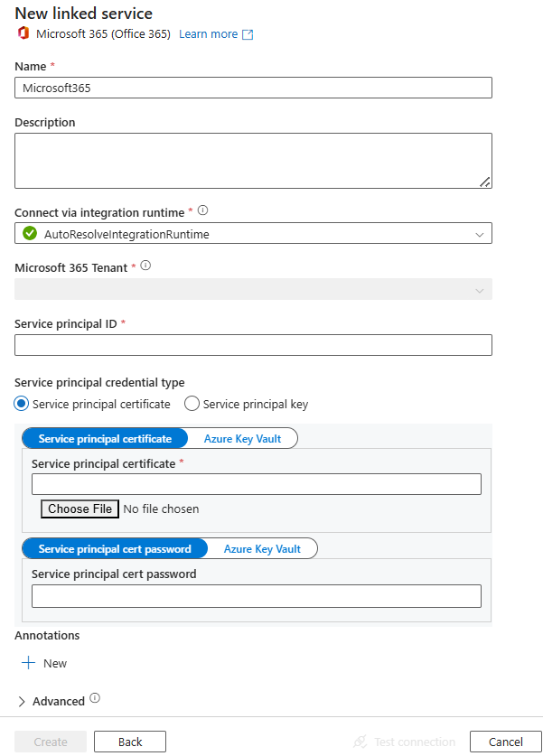Click inside the Name input field

click(x=253, y=88)
